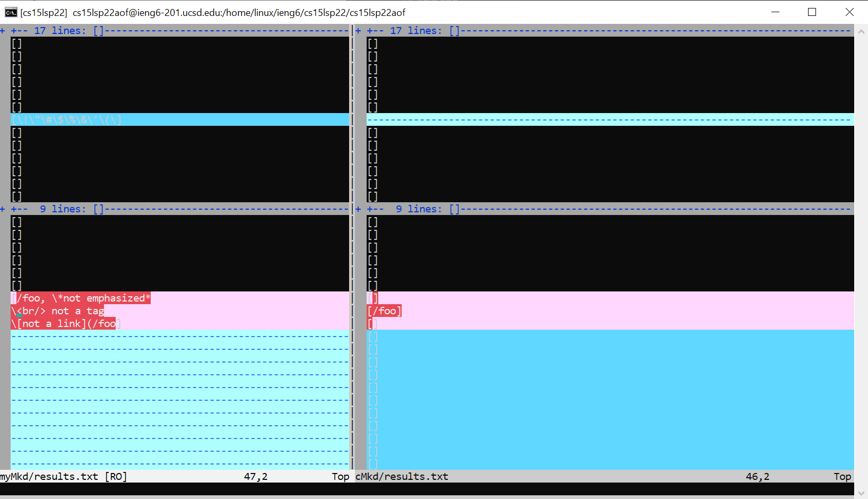Place cursor on "\<br/> not a tag" line
The height and width of the screenshot is (499, 868).
point(58,311)
